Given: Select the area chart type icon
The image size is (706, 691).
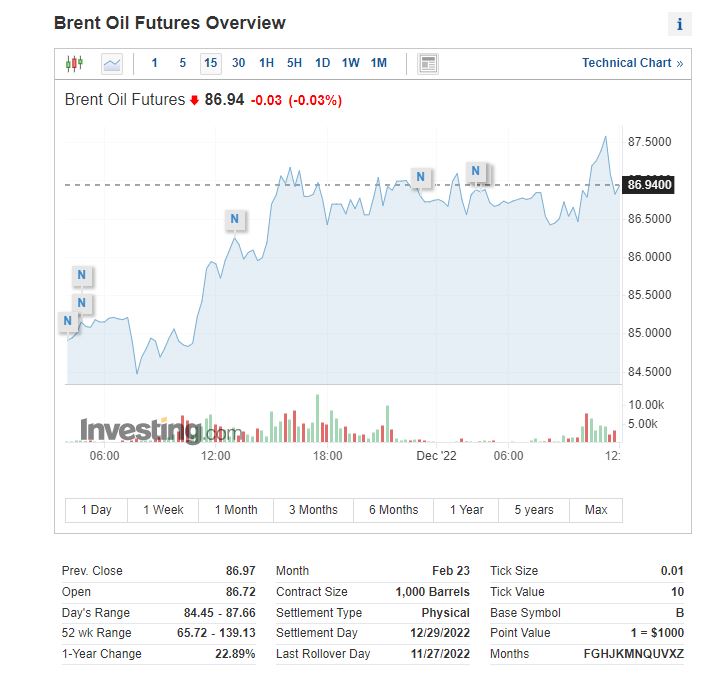Looking at the screenshot, I should (x=112, y=63).
